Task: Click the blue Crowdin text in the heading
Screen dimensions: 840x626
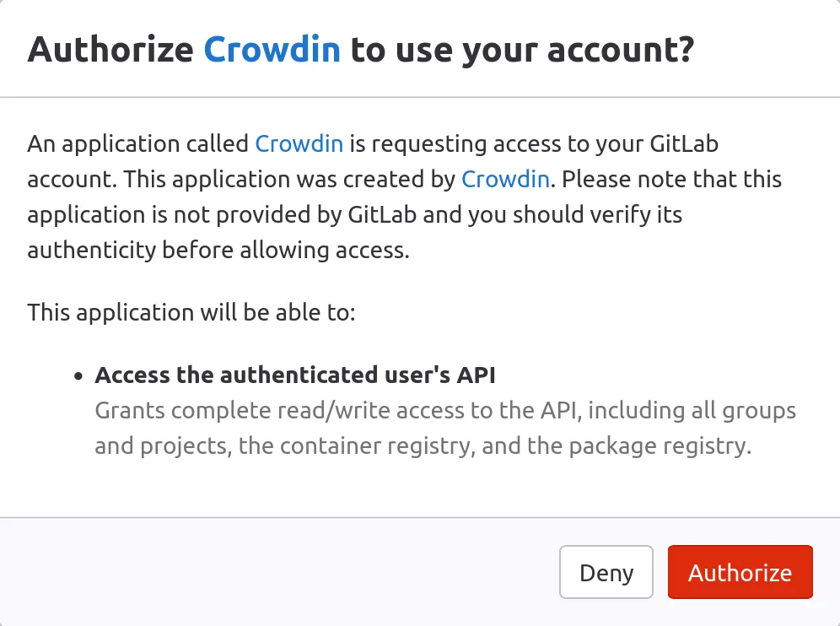Action: (272, 49)
